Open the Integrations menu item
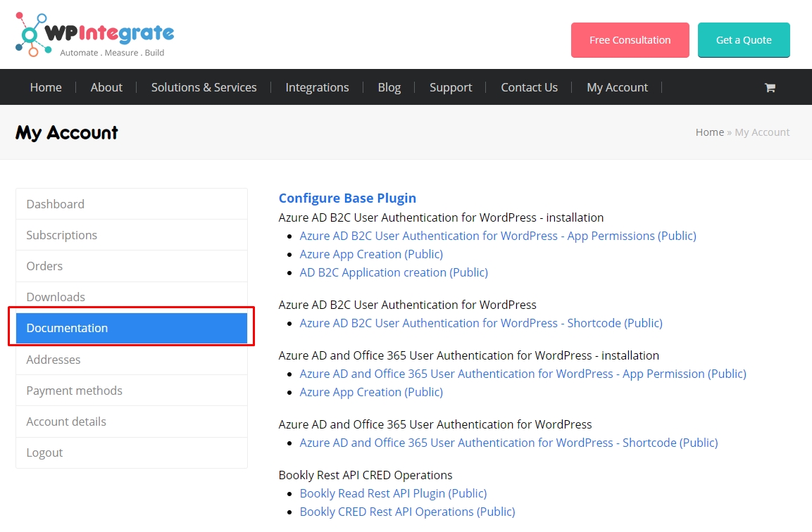The width and height of the screenshot is (812, 532). (x=317, y=87)
